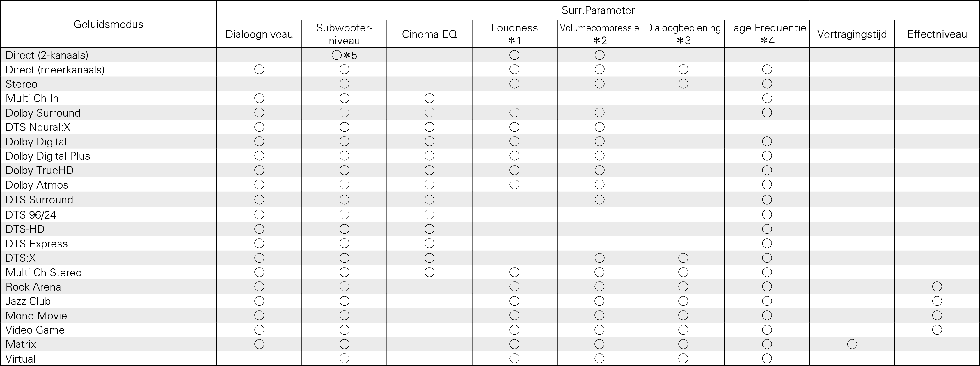
Task: Click the Cinema EQ column header
Action: point(429,34)
